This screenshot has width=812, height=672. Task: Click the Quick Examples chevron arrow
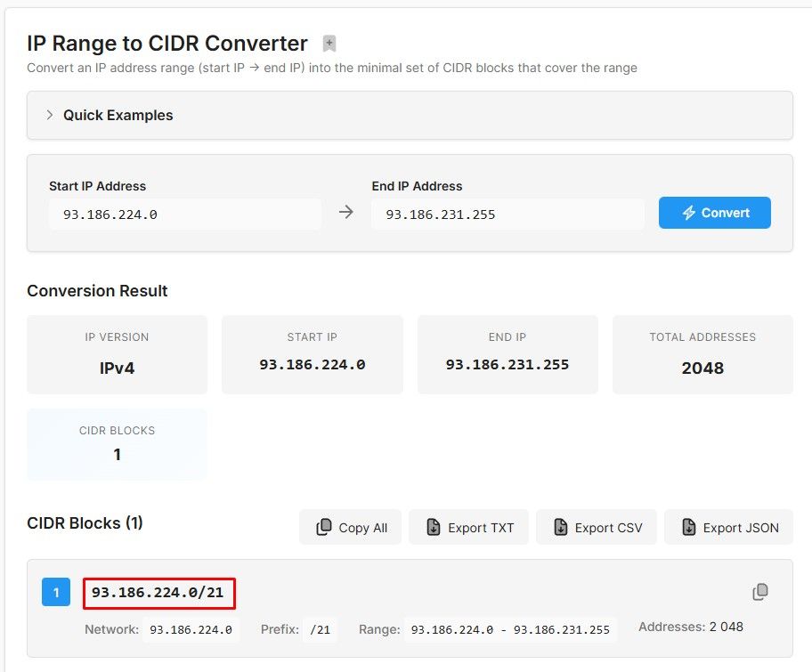click(50, 115)
